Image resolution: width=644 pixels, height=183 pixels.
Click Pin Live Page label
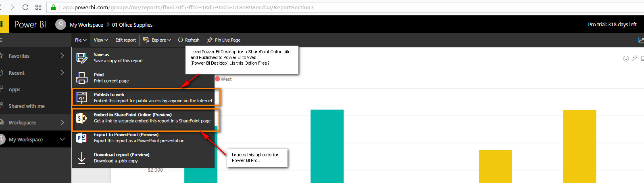(227, 40)
